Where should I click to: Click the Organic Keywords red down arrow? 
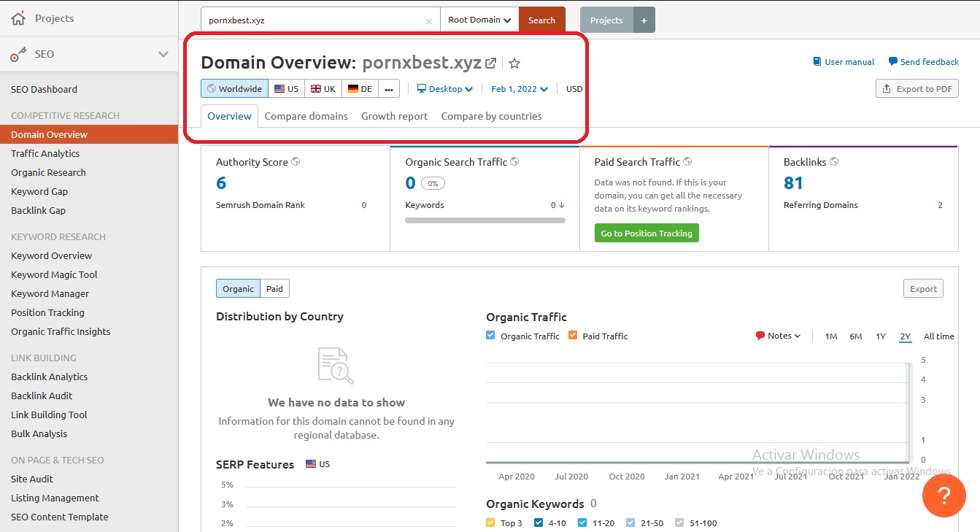561,206
